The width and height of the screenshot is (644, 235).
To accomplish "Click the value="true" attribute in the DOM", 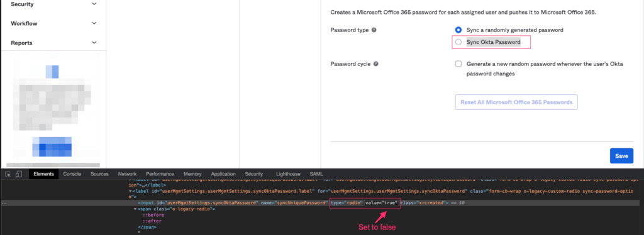I will point(382,203).
